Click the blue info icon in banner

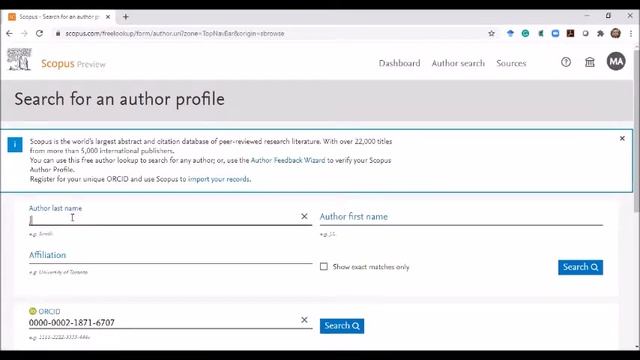15,144
